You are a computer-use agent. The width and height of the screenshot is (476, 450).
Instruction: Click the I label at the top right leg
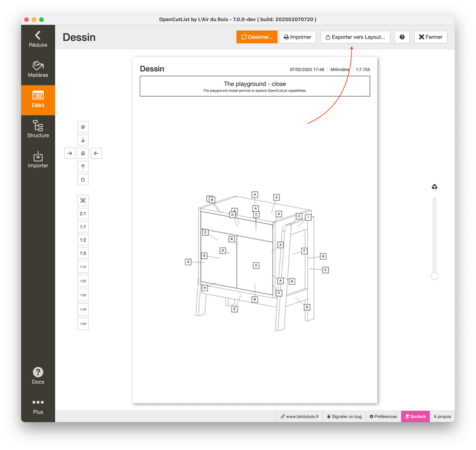309,217
